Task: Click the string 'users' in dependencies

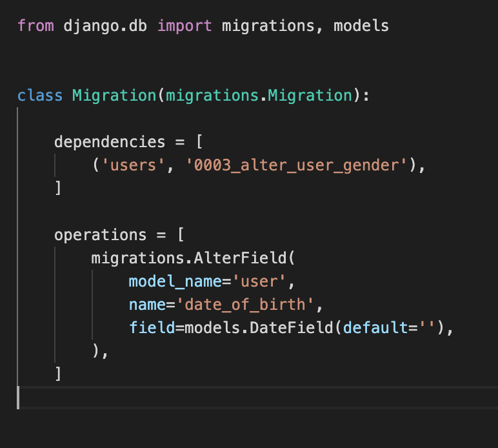Action: pyautogui.click(x=133, y=165)
